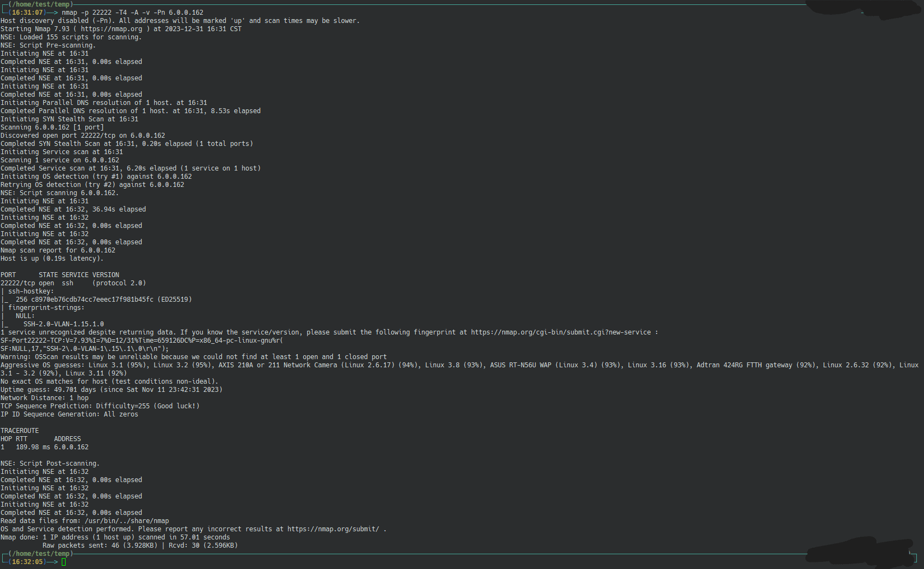Click the 16:31:07 prompt timestamp
The height and width of the screenshot is (569, 924).
coord(27,13)
